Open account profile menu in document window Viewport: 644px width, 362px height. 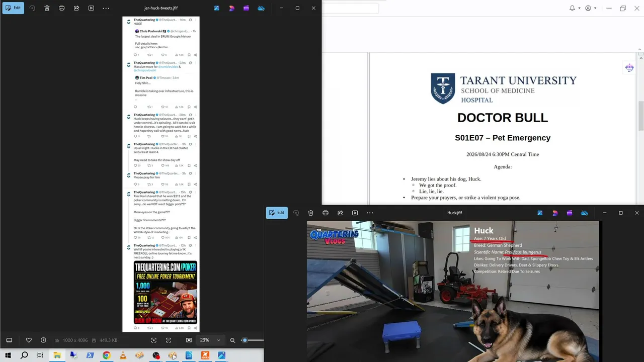(x=588, y=8)
